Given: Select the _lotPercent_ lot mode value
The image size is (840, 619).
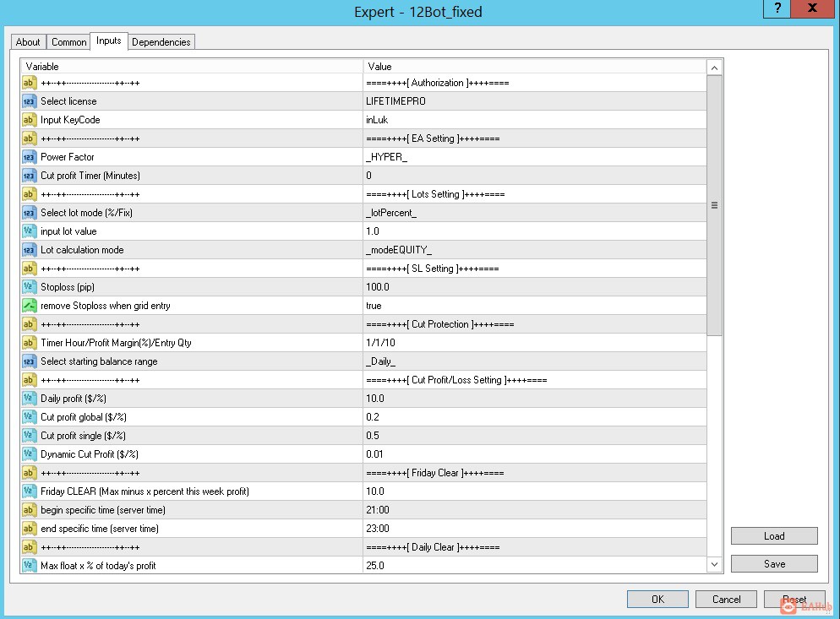Looking at the screenshot, I should (535, 213).
